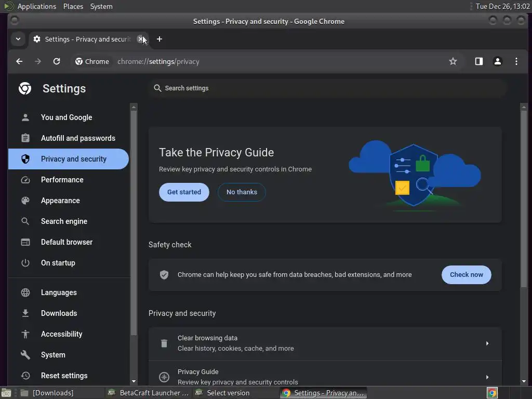Open On startup settings

pos(69,262)
